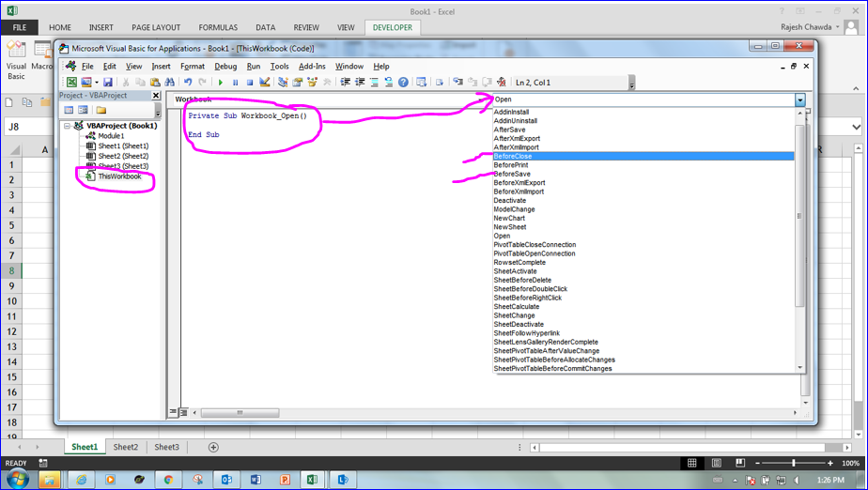
Task: Open Project Explorer icon in toolbar
Action: click(x=283, y=83)
